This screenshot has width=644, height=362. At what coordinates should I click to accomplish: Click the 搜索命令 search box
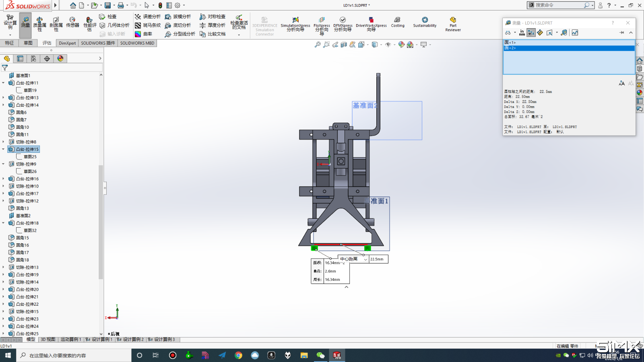click(x=559, y=5)
